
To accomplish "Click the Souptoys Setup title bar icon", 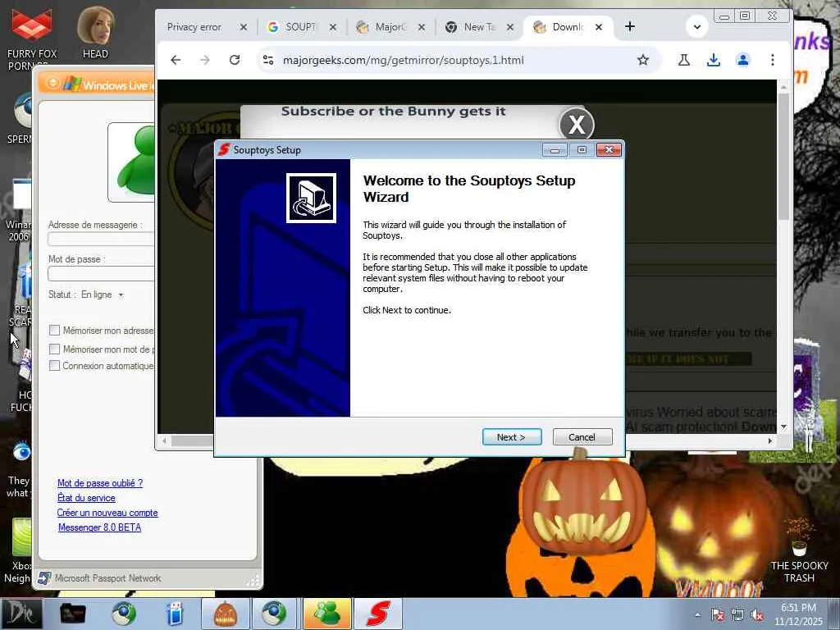I will [x=224, y=150].
